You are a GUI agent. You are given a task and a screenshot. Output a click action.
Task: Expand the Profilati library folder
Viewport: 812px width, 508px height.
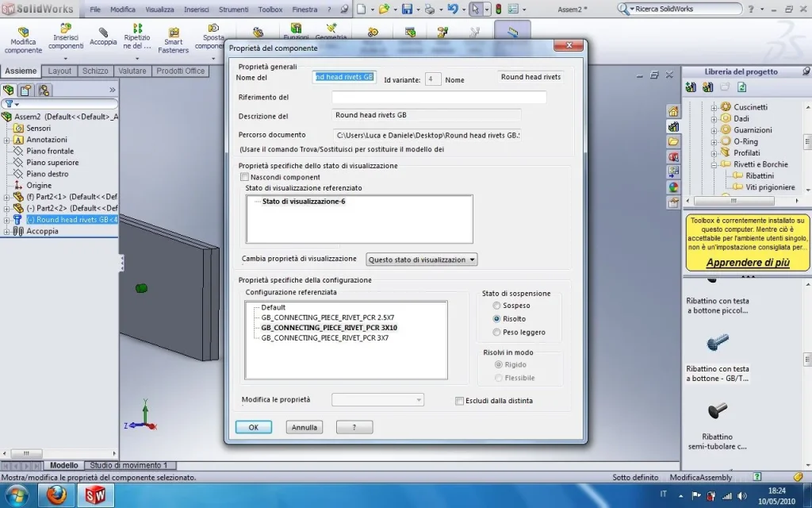[x=714, y=153]
